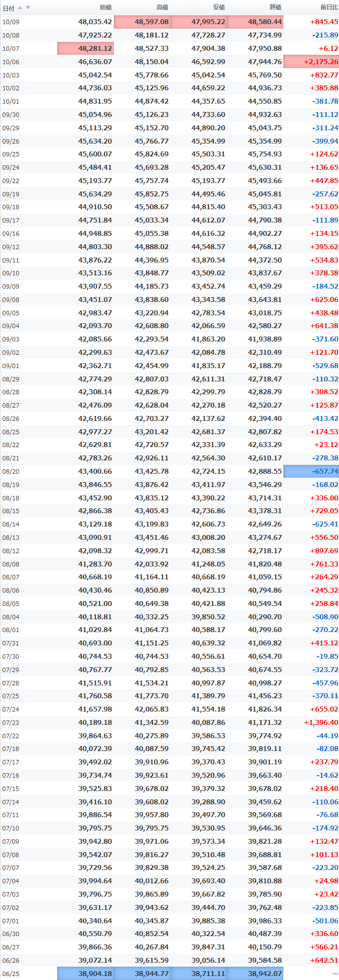The image size is (339, 980).
Task: Click change value -501.06 on 07/01
Action: click(325, 921)
